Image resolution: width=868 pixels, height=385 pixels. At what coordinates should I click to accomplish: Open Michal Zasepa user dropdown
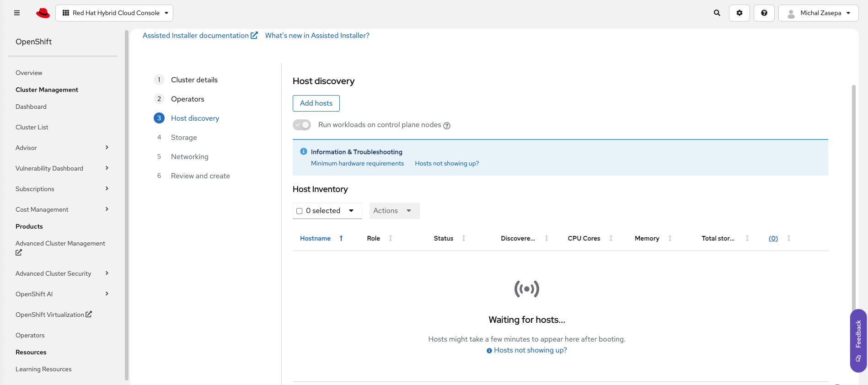click(x=819, y=13)
